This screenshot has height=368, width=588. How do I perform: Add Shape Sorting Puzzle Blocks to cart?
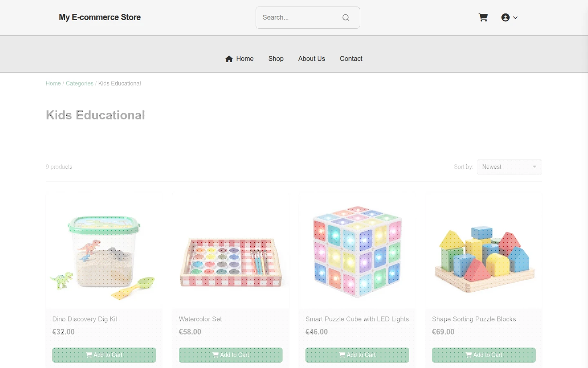click(x=484, y=355)
